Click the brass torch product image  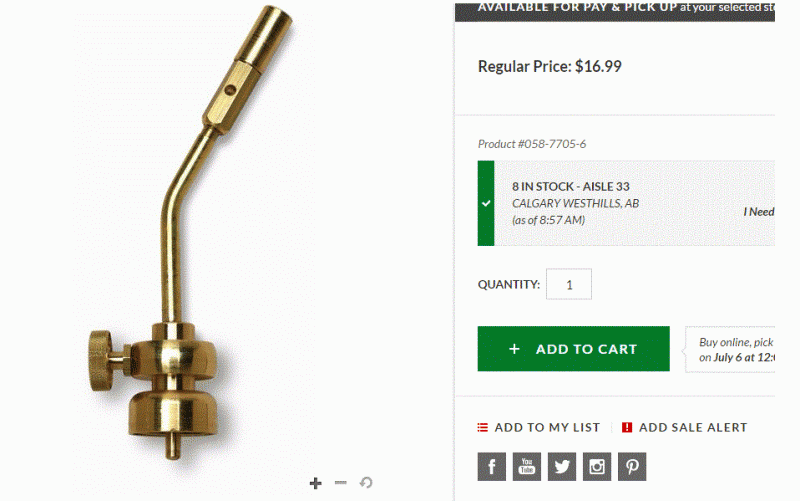(x=190, y=232)
